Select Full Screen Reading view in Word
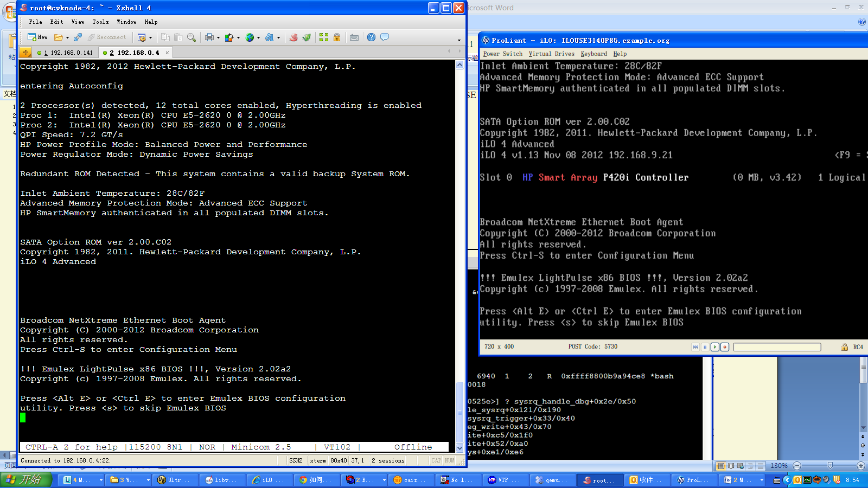 click(x=731, y=466)
